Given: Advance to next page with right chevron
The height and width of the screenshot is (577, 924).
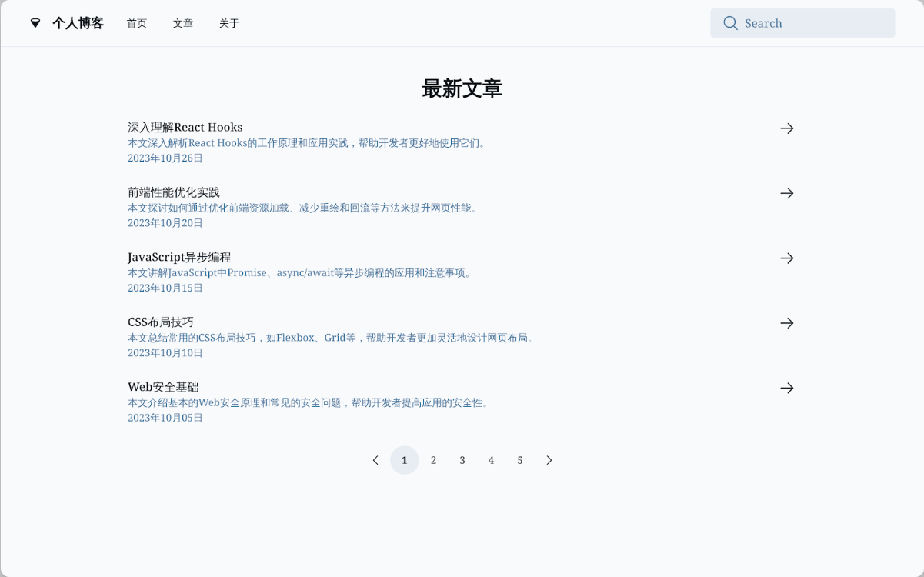Looking at the screenshot, I should click(x=549, y=460).
